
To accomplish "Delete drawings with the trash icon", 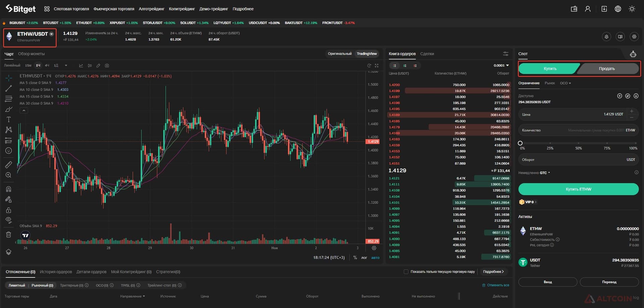I will 9,235.
